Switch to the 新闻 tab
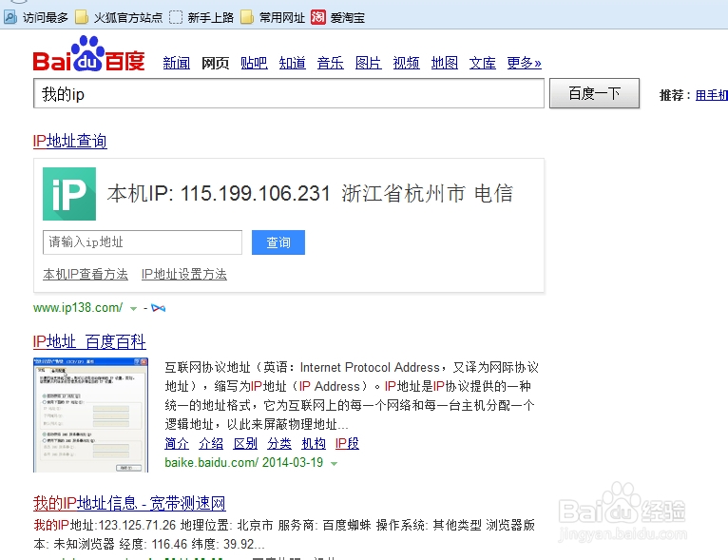The height and width of the screenshot is (560, 728). 177,63
